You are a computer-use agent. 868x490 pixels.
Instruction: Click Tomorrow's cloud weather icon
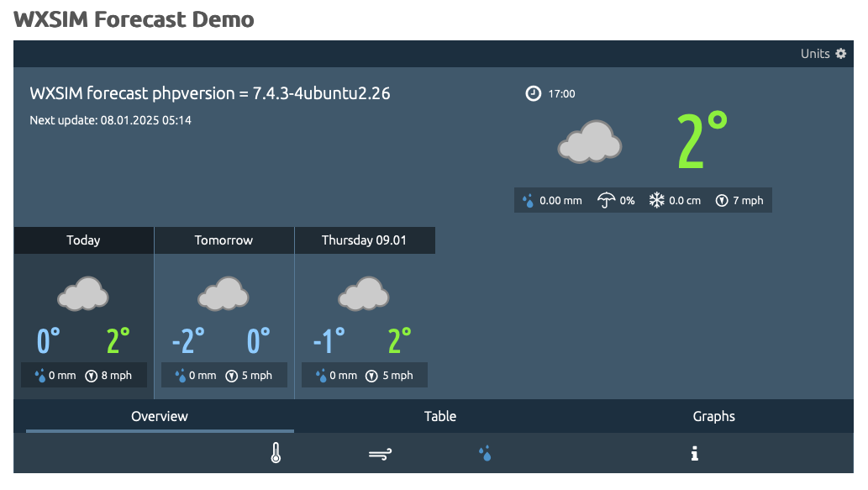pyautogui.click(x=224, y=293)
